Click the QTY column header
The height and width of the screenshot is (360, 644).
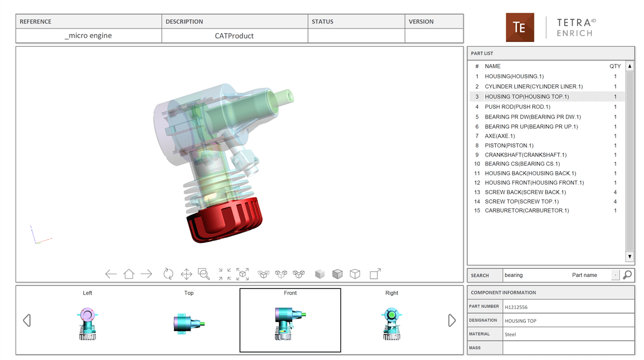[x=615, y=67]
